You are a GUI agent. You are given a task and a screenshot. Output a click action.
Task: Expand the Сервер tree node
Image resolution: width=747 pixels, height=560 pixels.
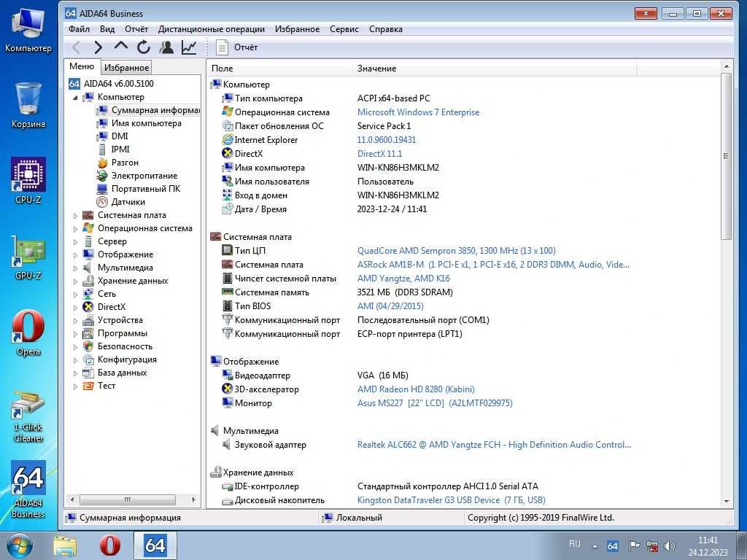[75, 242]
